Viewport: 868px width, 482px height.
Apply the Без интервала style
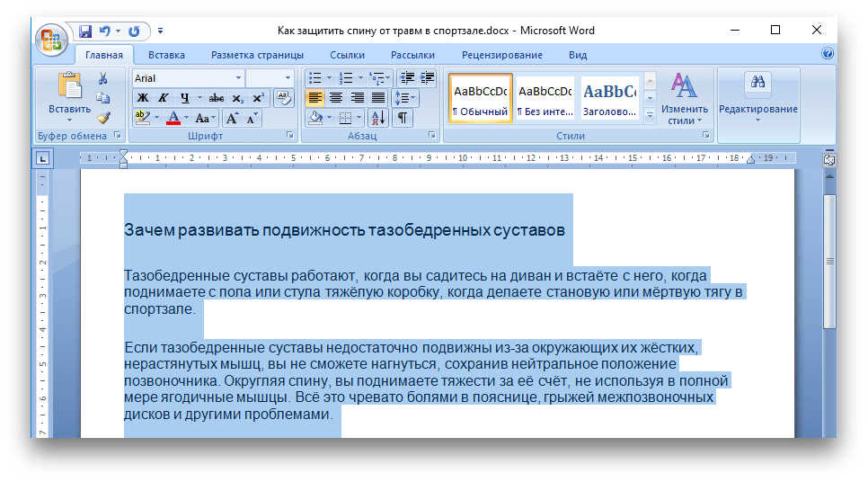545,98
